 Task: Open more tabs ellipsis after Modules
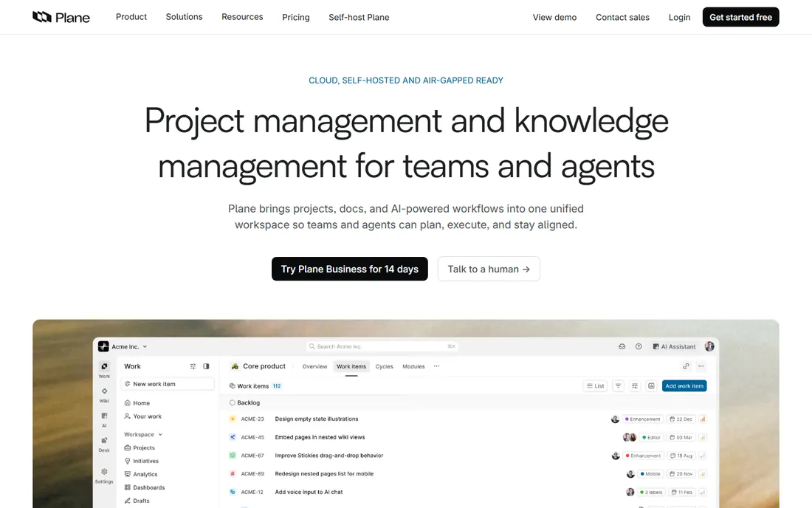pyautogui.click(x=436, y=366)
